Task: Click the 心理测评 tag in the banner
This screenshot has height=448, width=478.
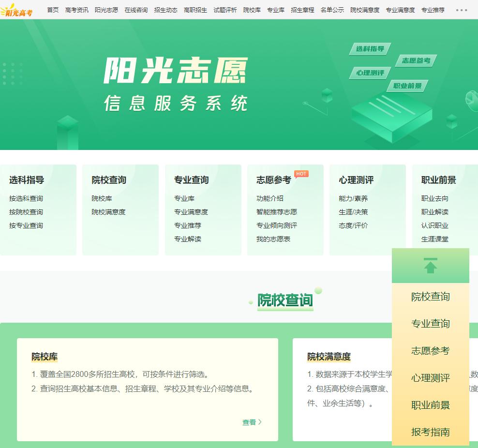Action: [x=370, y=73]
